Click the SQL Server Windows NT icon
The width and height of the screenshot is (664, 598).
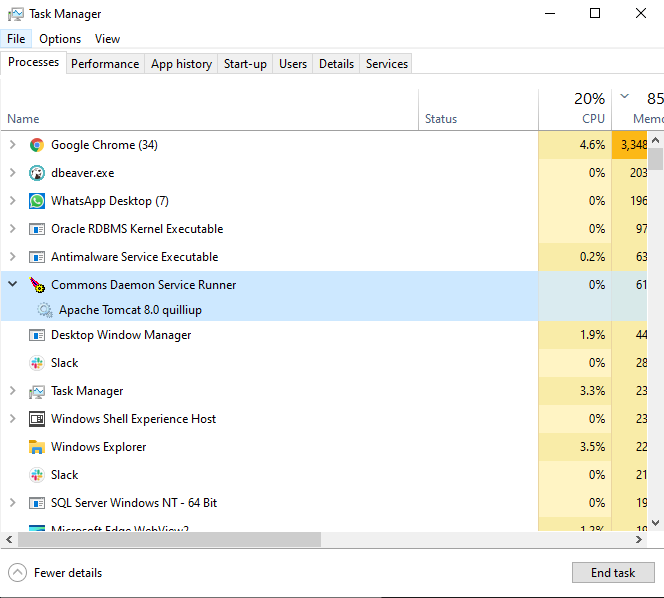[37, 503]
